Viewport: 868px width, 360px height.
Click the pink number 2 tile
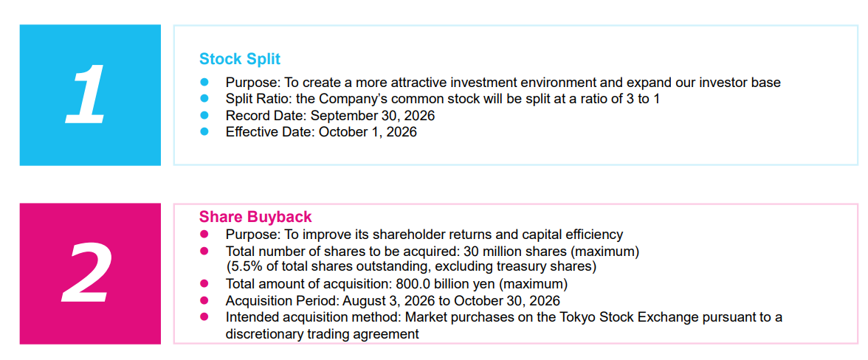(x=90, y=274)
